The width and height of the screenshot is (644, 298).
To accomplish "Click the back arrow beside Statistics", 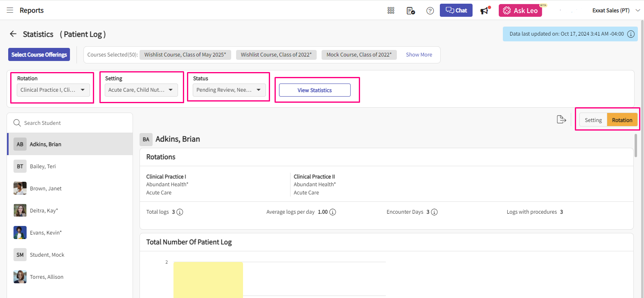I will click(x=13, y=34).
